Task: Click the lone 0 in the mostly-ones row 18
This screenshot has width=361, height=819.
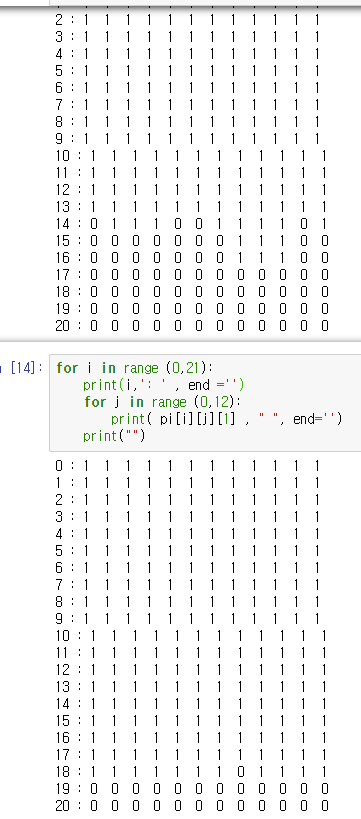Action: (x=240, y=771)
